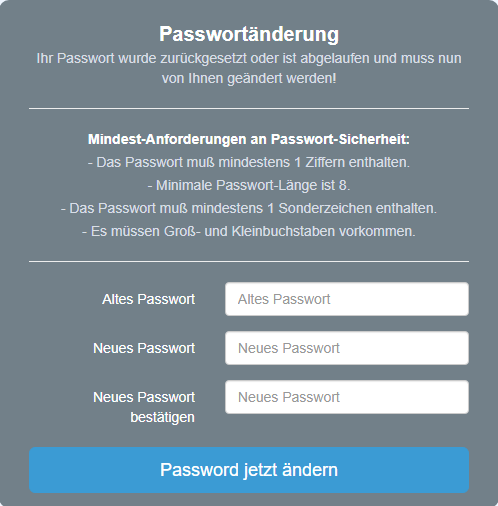
Task: Click the divider line below the intro text
Action: pyautogui.click(x=249, y=108)
